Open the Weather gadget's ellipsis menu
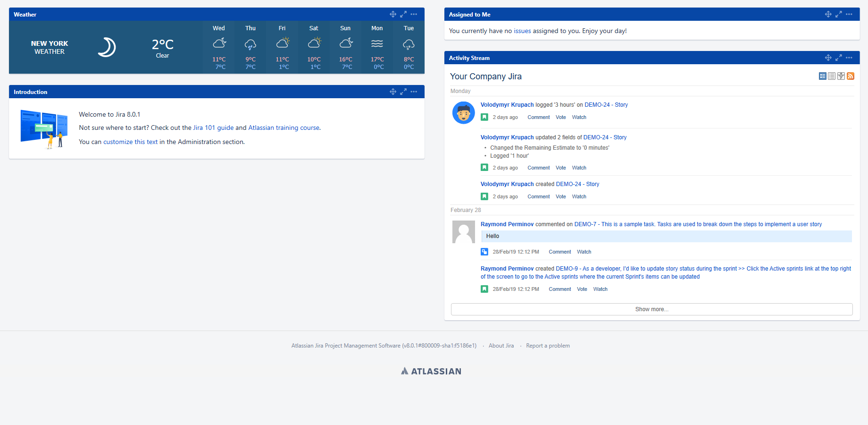Image resolution: width=868 pixels, height=425 pixels. [x=414, y=14]
